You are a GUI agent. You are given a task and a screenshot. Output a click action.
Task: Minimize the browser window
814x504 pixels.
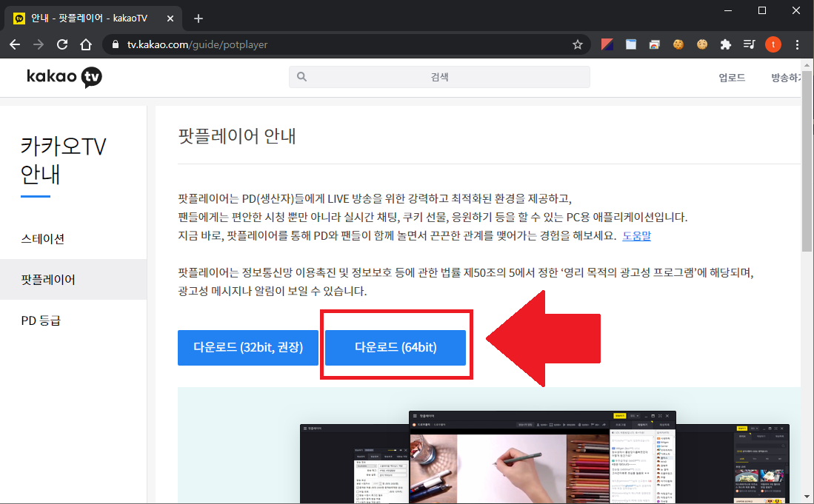pos(728,10)
